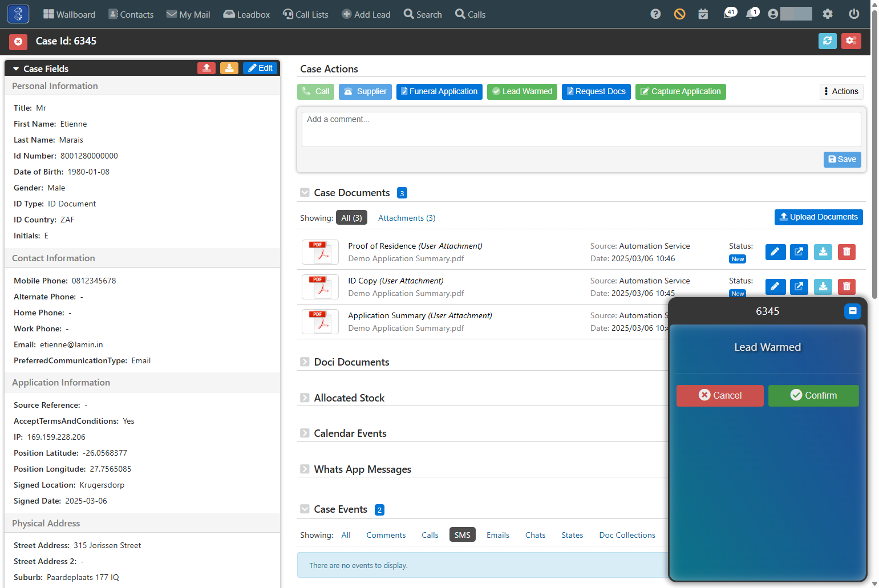Expand the Whats App Messages section

click(305, 469)
